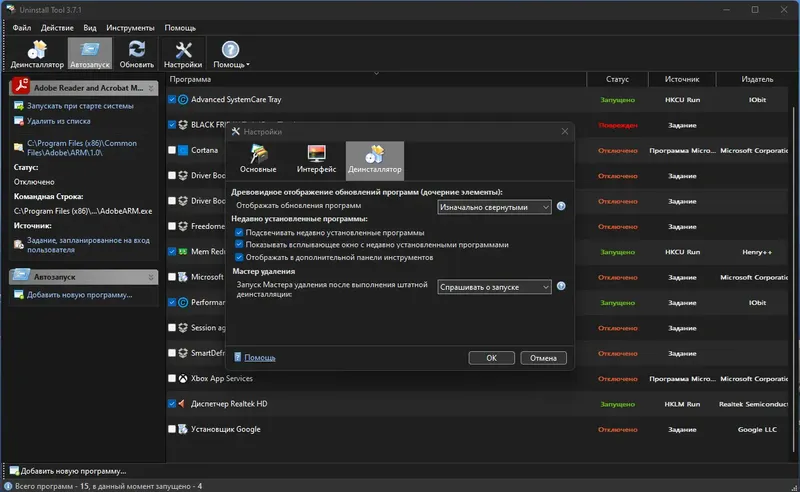Confirm settings with OK button

(x=491, y=358)
